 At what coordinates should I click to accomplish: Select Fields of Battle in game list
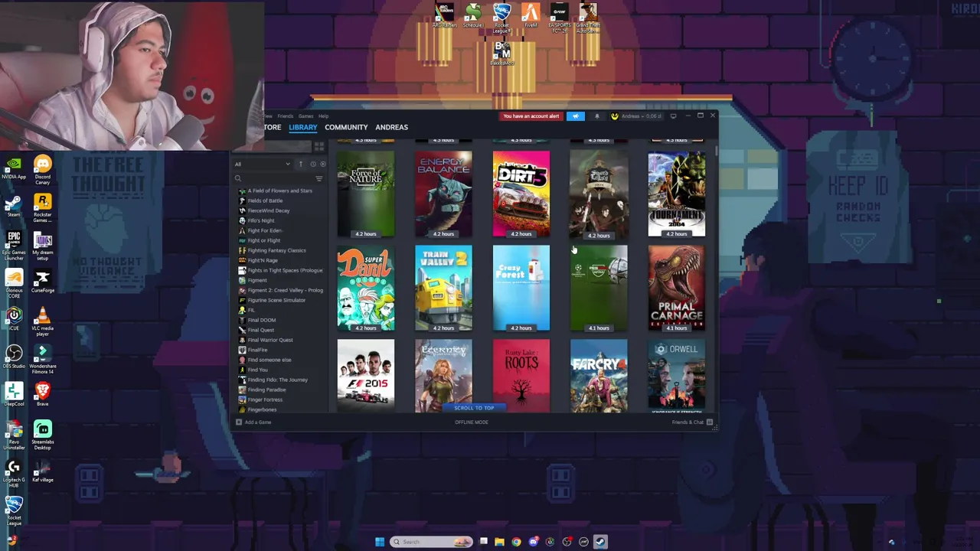click(x=264, y=201)
